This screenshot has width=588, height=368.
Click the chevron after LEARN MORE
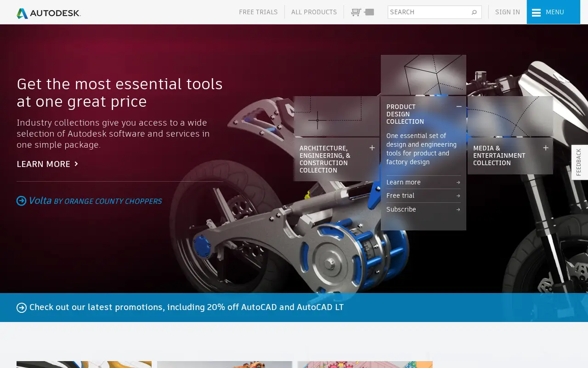click(76, 164)
